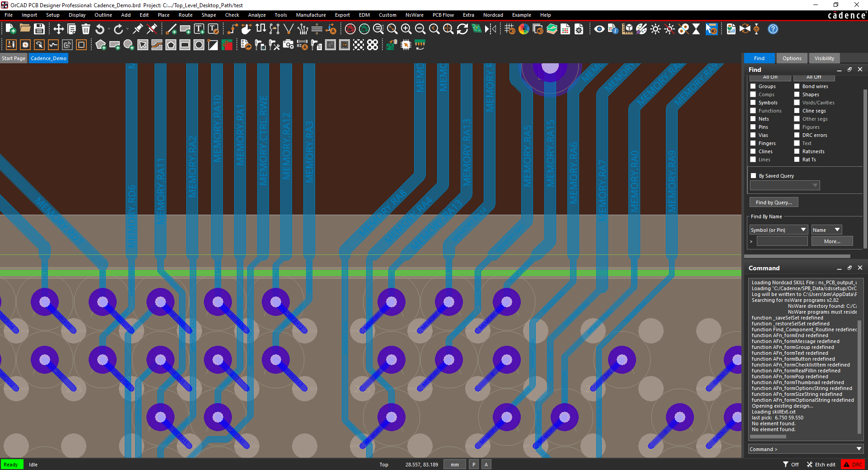Open the Color palette wheel icon

point(524,29)
